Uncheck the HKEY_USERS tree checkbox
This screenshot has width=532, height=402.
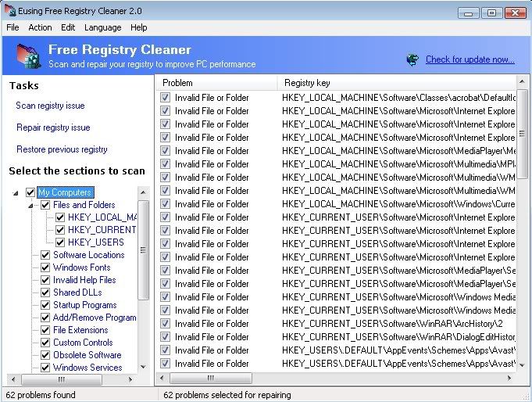click(60, 242)
